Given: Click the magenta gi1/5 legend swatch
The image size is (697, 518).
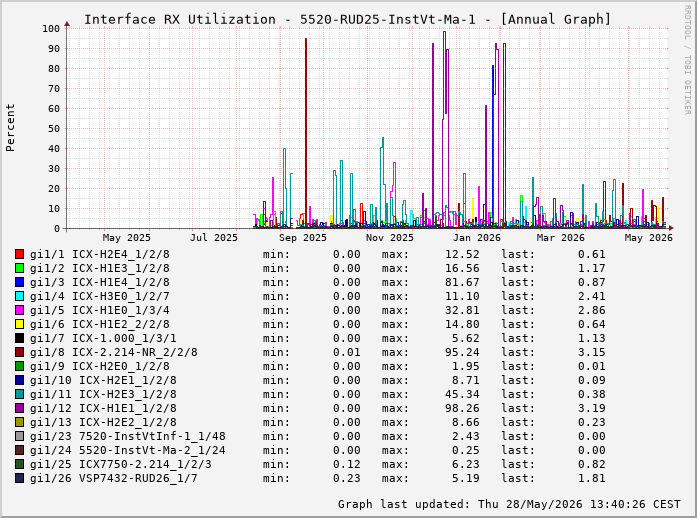Looking at the screenshot, I should point(19,310).
